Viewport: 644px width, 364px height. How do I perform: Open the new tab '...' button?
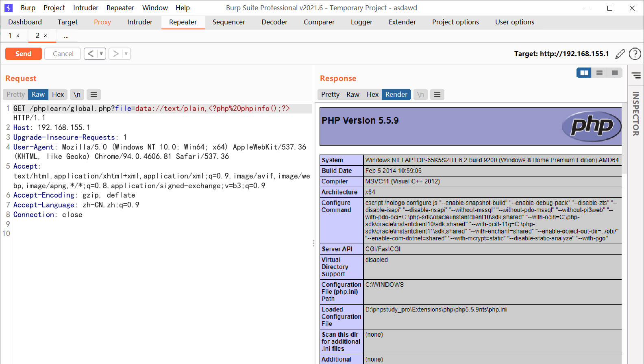pyautogui.click(x=66, y=36)
